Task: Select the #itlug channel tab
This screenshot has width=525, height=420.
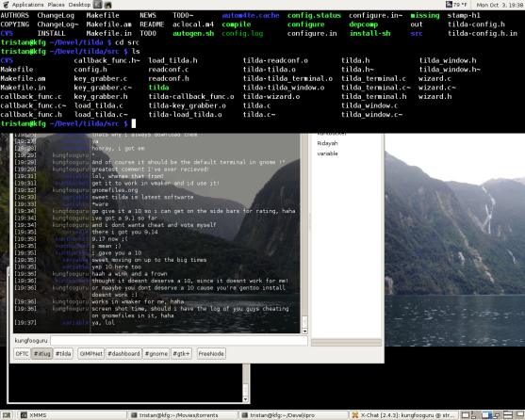Action: (x=42, y=354)
